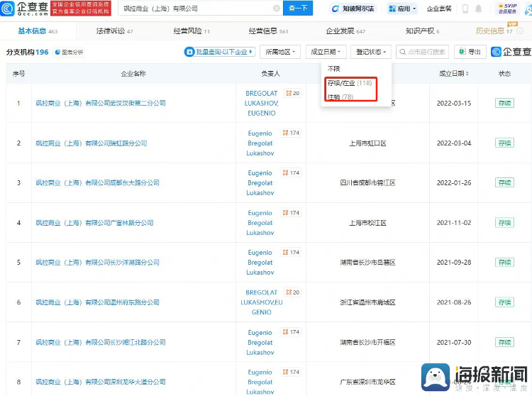Click related-companies icon 174 in row 4
The height and width of the screenshot is (396, 532).
(291, 213)
